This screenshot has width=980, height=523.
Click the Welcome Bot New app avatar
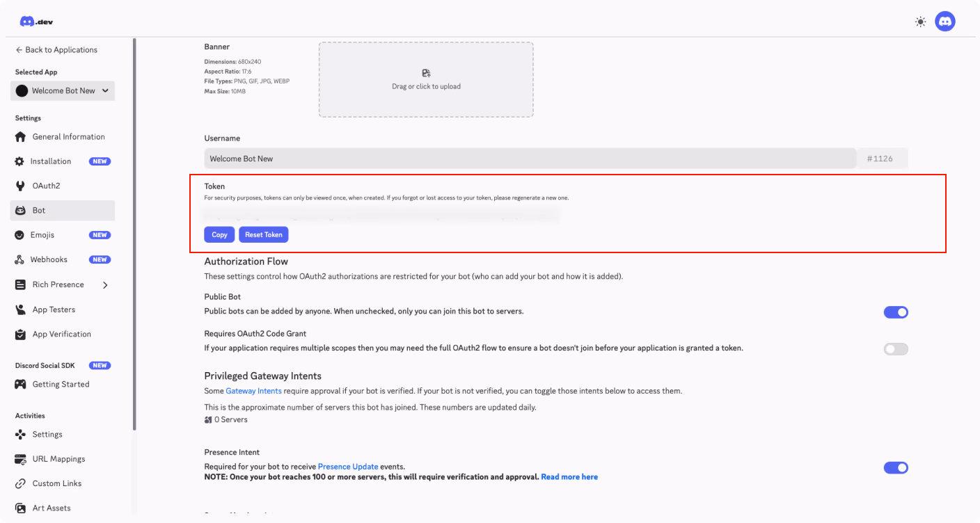(22, 91)
